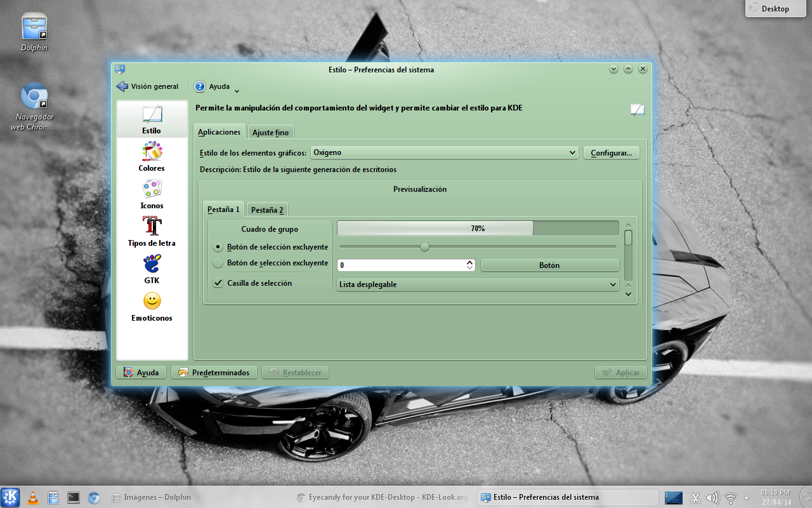Screen dimensions: 812x508
Task: Open the Klipper scissors tray icon
Action: [695, 498]
